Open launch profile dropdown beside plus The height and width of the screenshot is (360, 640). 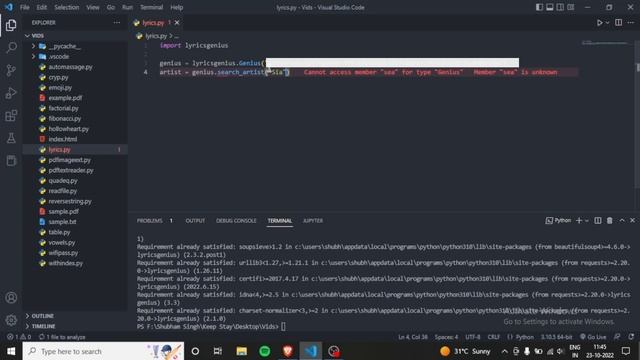587,221
